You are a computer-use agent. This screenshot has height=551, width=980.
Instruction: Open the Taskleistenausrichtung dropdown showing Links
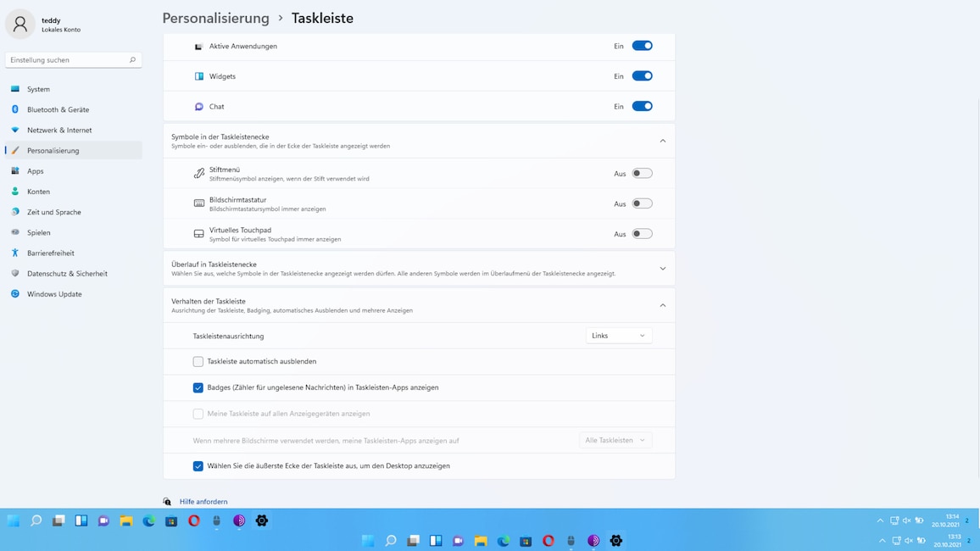[x=618, y=335]
